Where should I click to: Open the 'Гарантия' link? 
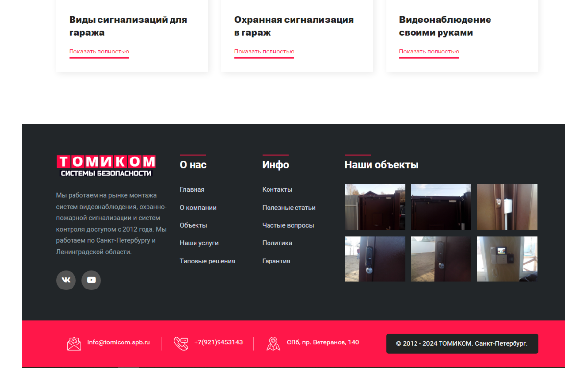pyautogui.click(x=276, y=261)
